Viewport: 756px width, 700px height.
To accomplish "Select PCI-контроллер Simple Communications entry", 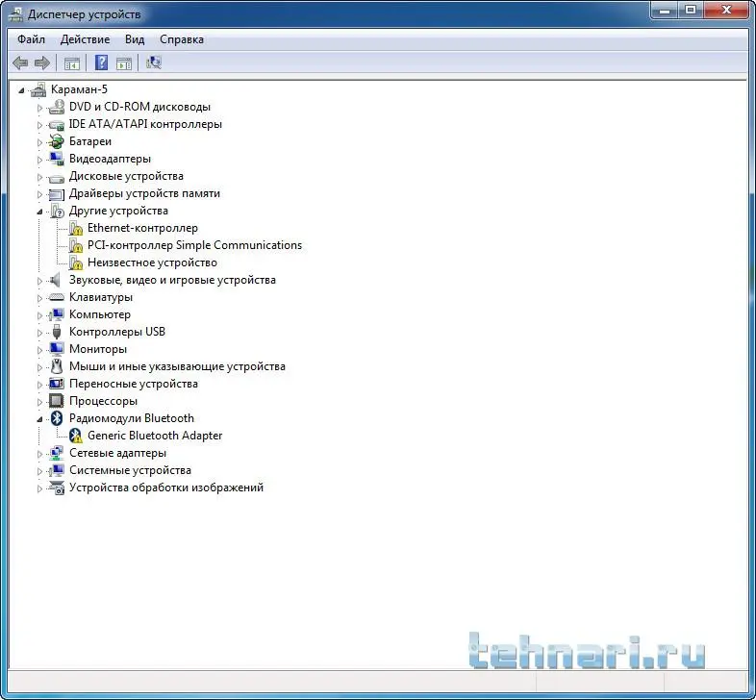I will (x=195, y=245).
